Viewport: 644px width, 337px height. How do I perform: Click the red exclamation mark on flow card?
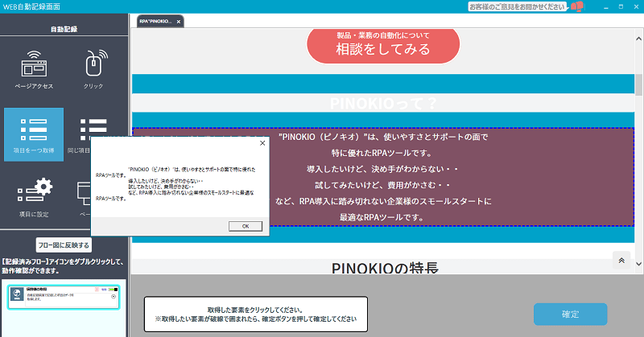97,290
